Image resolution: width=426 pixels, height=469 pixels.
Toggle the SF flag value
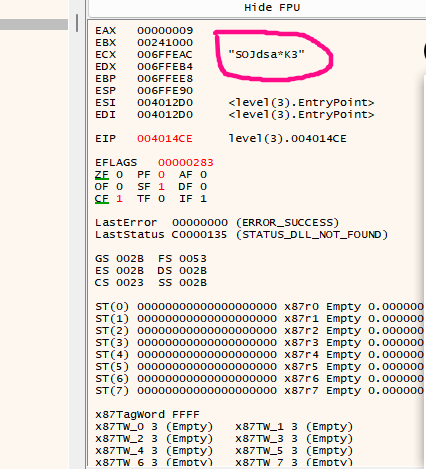click(x=161, y=187)
